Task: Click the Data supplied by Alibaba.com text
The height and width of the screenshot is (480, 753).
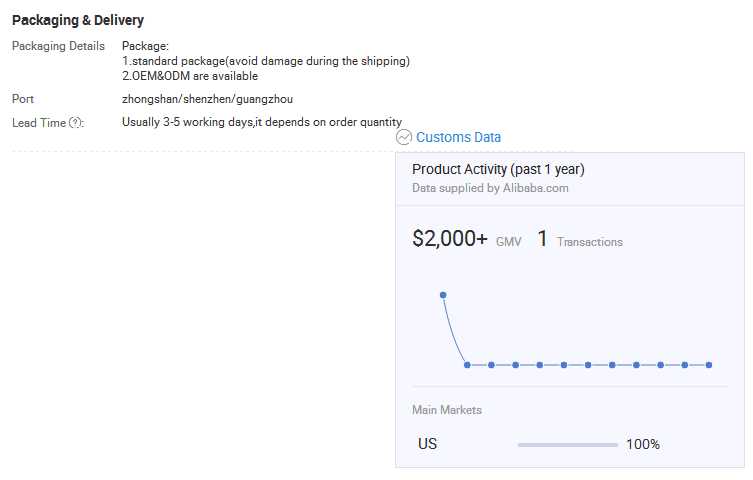Action: tap(490, 187)
